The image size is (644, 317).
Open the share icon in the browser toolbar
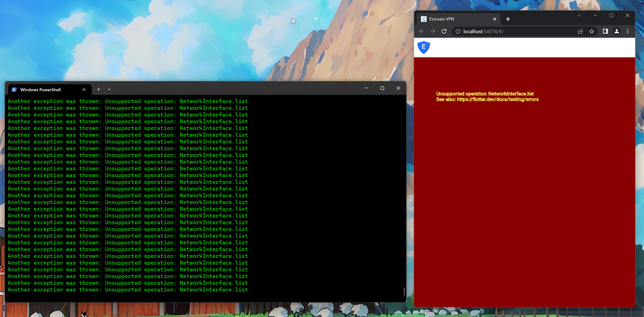(580, 31)
